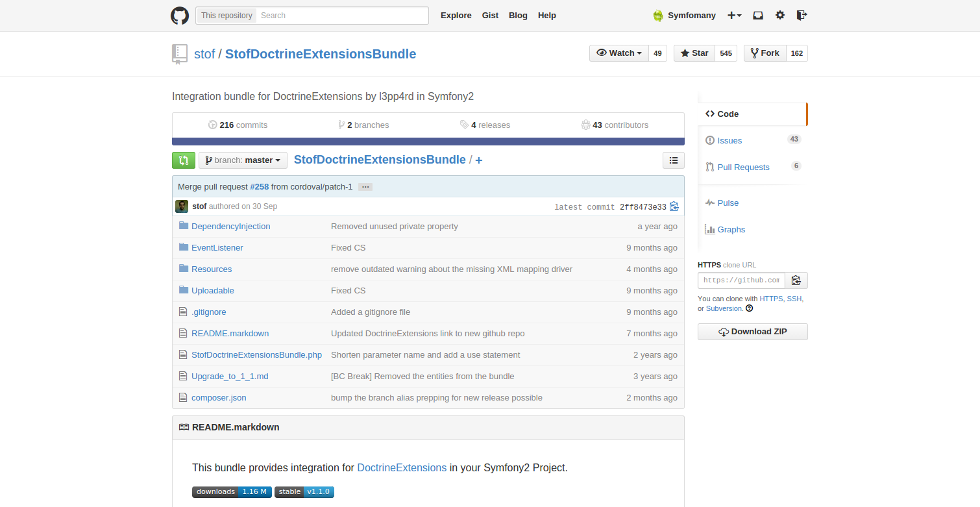Focus the Search input field
Image resolution: width=980 pixels, height=507 pixels.
[x=342, y=16]
